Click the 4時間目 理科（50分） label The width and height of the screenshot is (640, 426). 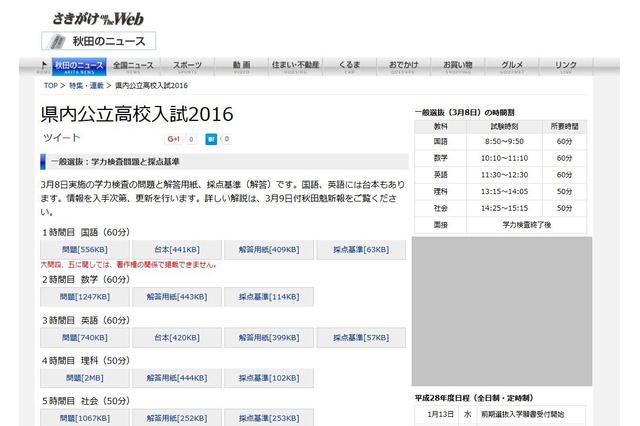[x=86, y=361]
